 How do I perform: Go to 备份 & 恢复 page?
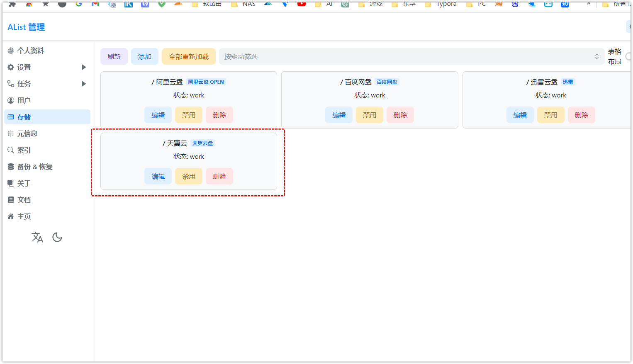(47, 167)
